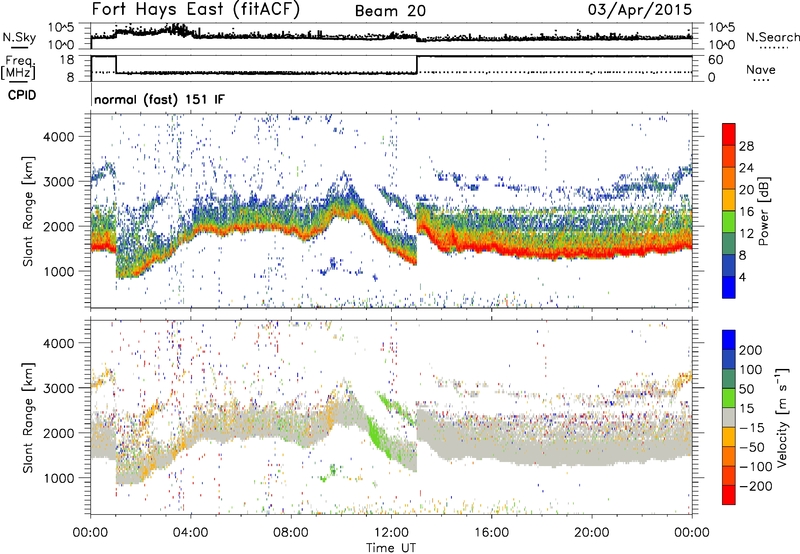
Task: Click the red bottom of velocity colorbar
Action: coord(729,494)
